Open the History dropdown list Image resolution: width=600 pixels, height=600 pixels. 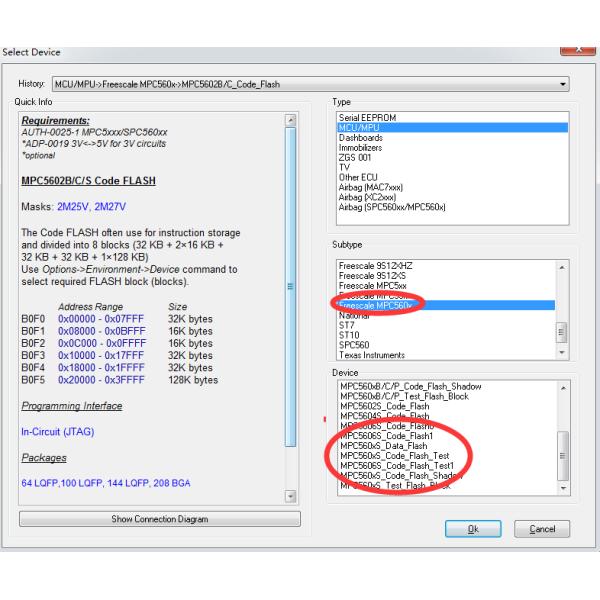click(563, 84)
